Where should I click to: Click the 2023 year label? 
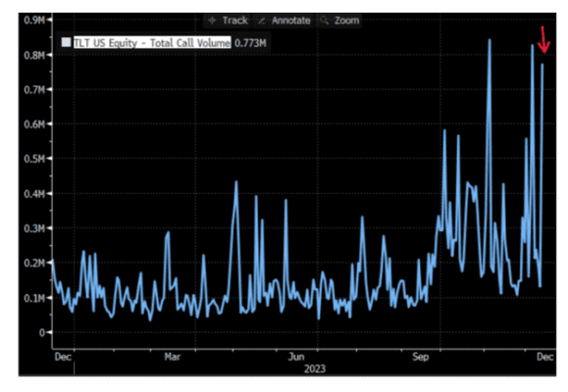tap(315, 368)
